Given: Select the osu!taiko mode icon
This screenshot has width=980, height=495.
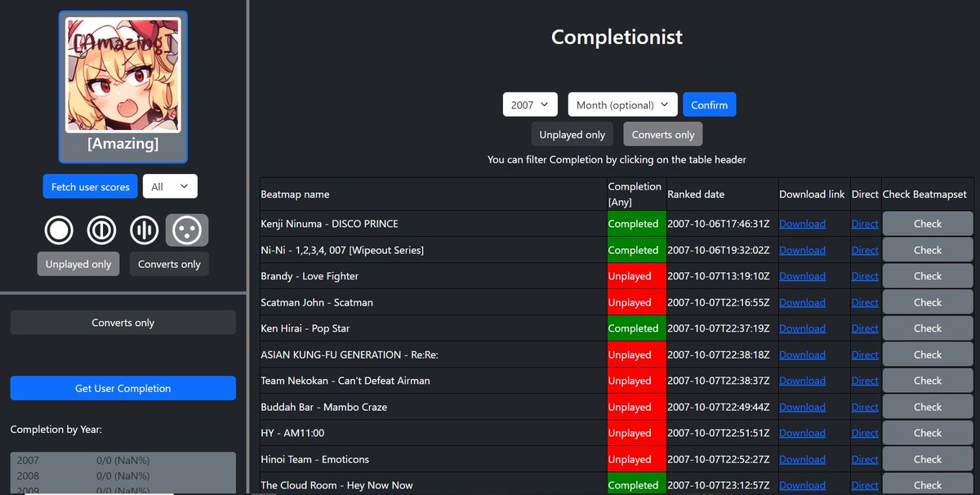Looking at the screenshot, I should click(102, 230).
